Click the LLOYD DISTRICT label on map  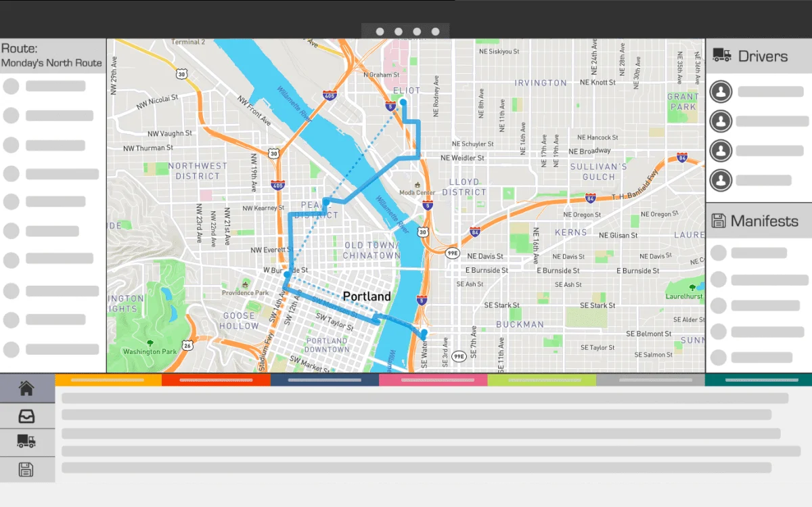pos(464,187)
